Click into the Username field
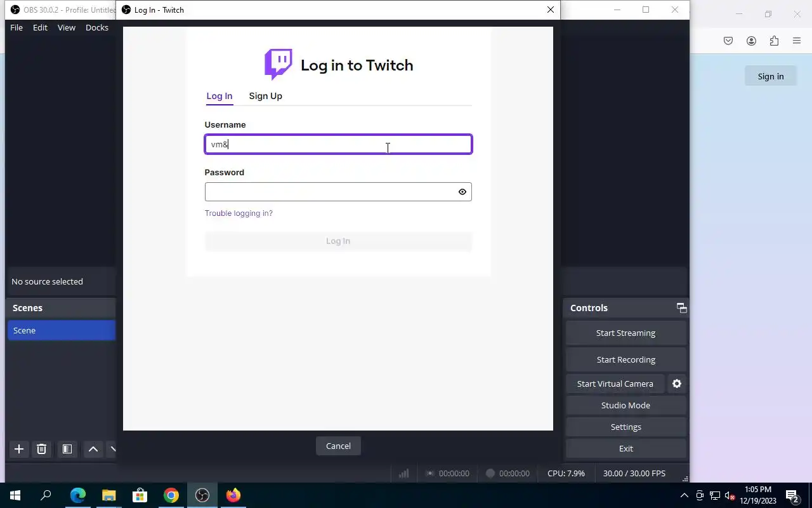This screenshot has height=508, width=812. (x=338, y=144)
